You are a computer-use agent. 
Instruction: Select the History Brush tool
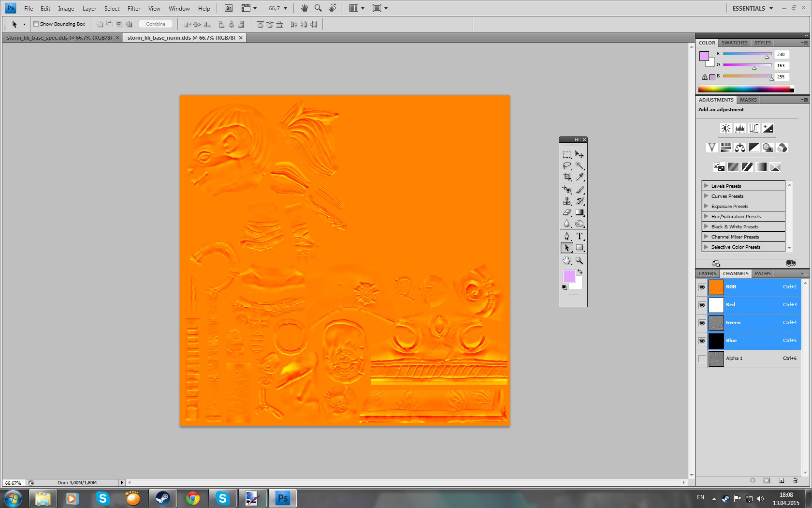coord(580,201)
